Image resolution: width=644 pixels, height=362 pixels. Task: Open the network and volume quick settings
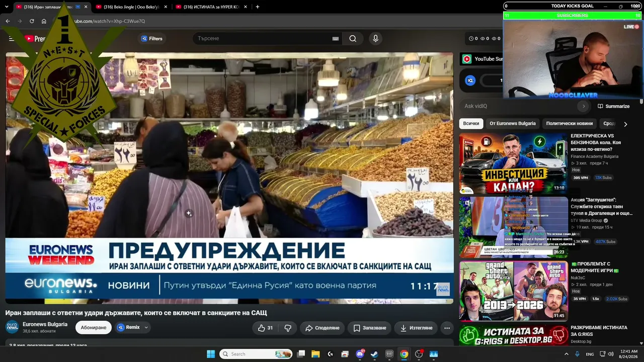tap(607, 354)
